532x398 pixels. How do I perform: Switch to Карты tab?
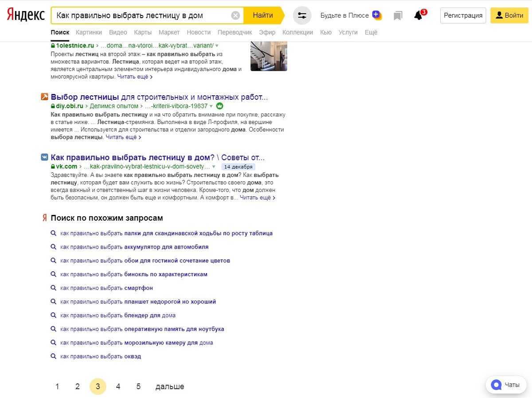pyautogui.click(x=143, y=32)
